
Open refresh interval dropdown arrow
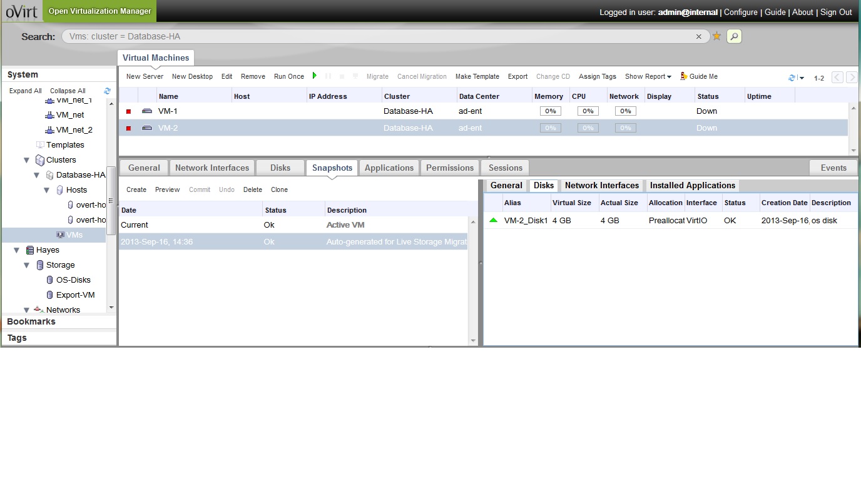(802, 78)
